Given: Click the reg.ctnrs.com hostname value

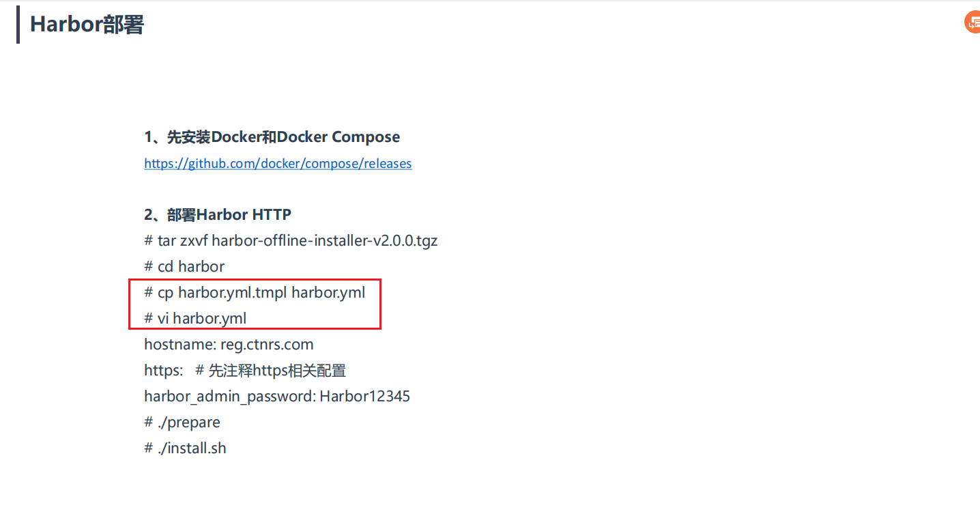Looking at the screenshot, I should click(x=267, y=345).
